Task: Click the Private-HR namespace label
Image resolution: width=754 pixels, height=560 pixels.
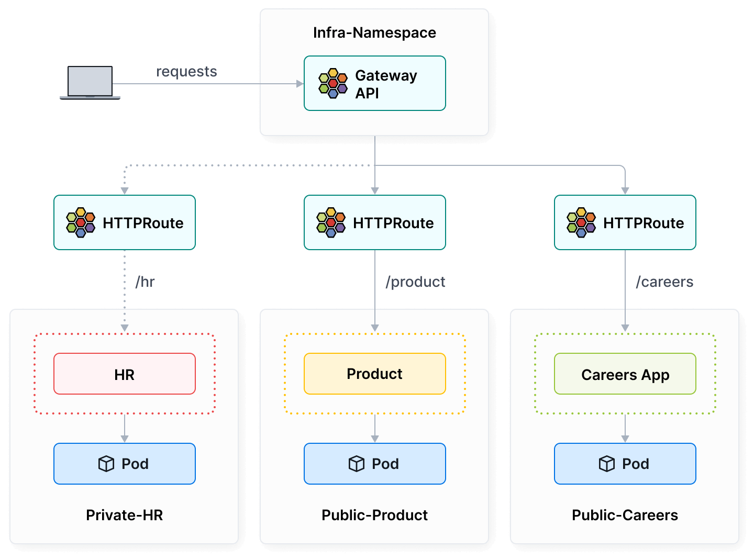Action: 125,515
